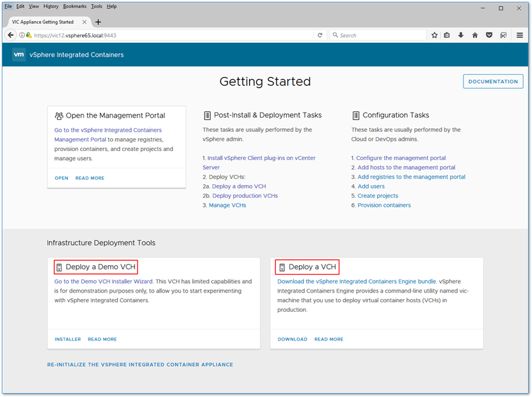532x397 pixels.
Task: Open the Edit menu
Action: tap(20, 6)
